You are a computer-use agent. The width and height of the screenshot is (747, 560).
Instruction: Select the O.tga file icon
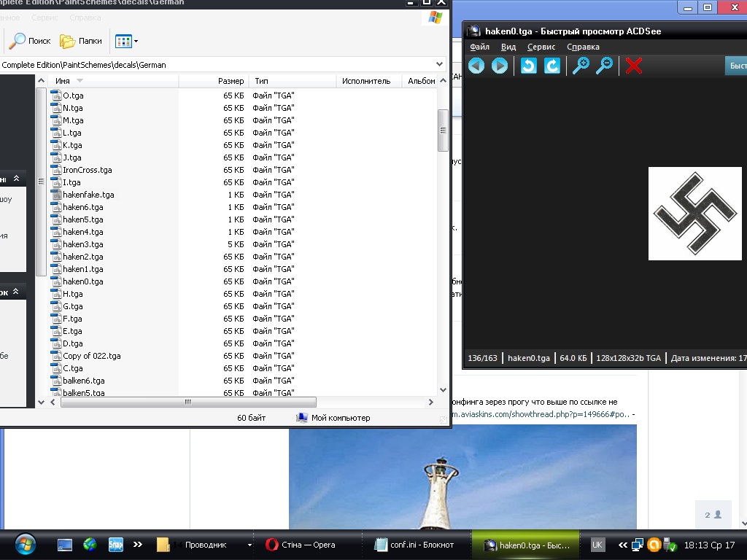(56, 96)
